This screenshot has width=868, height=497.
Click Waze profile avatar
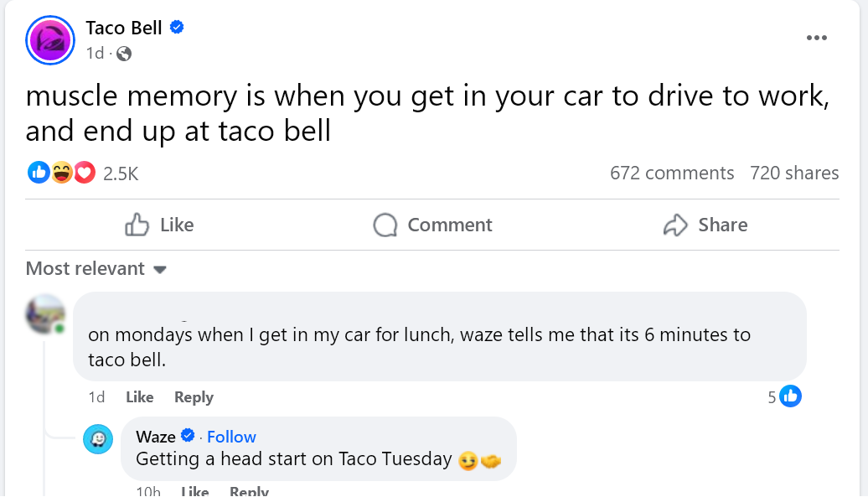point(98,439)
